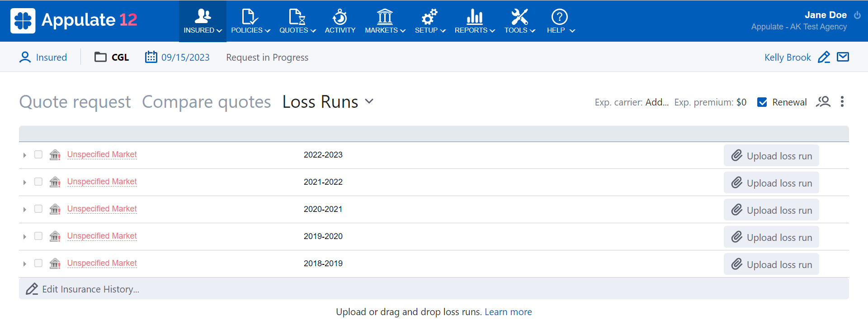This screenshot has height=326, width=868.
Task: Follow the Learn more link
Action: click(508, 312)
